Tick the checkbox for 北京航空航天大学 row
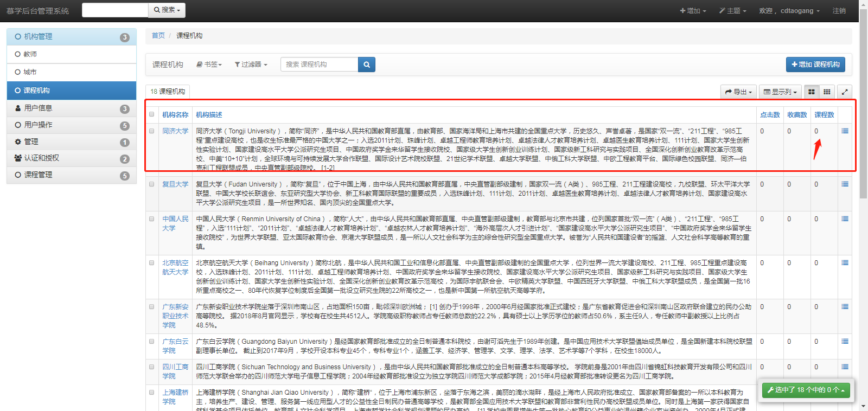This screenshot has width=868, height=411. 152,263
